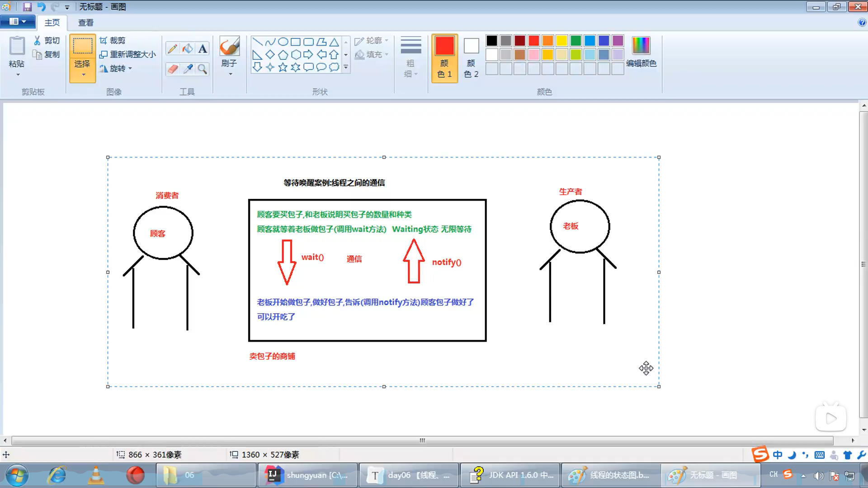Viewport: 868px width, 488px height.
Task: Save the drawing with the floppy icon
Action: click(x=27, y=7)
